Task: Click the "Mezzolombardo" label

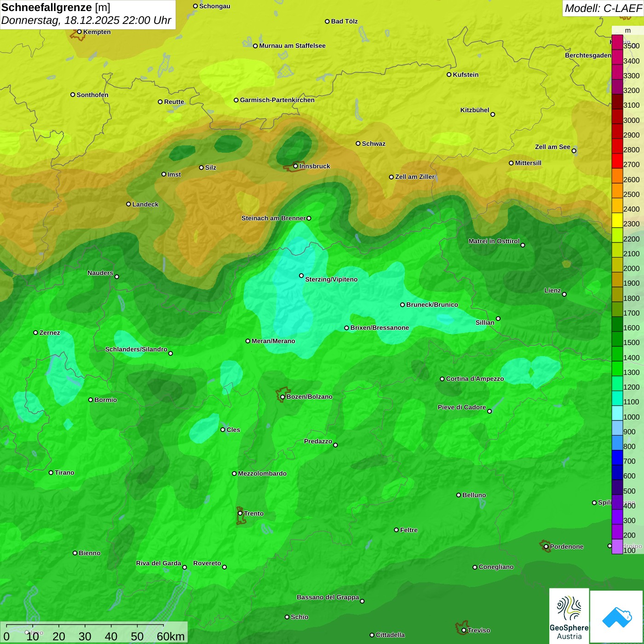Action: coord(262,473)
